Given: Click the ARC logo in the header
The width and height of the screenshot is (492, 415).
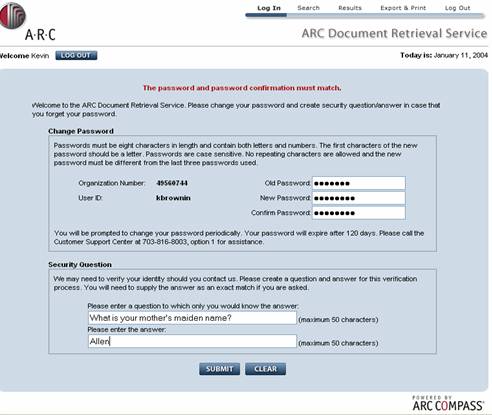Looking at the screenshot, I should coord(27,21).
